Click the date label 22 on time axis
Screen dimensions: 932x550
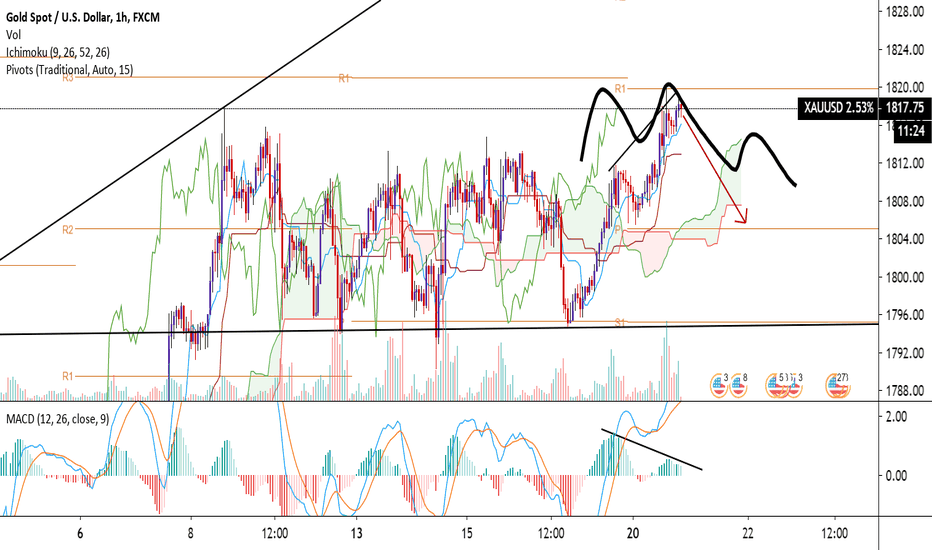[x=748, y=533]
